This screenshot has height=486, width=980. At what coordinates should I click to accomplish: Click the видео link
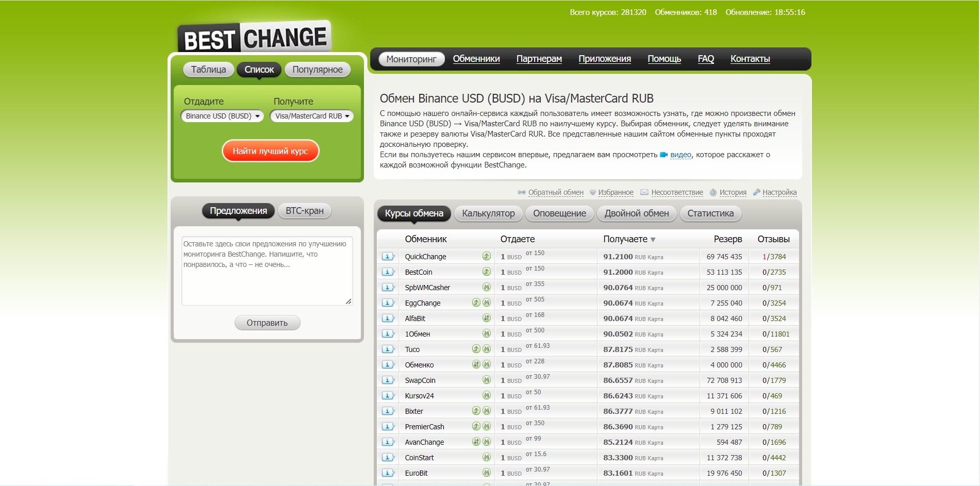pyautogui.click(x=680, y=155)
